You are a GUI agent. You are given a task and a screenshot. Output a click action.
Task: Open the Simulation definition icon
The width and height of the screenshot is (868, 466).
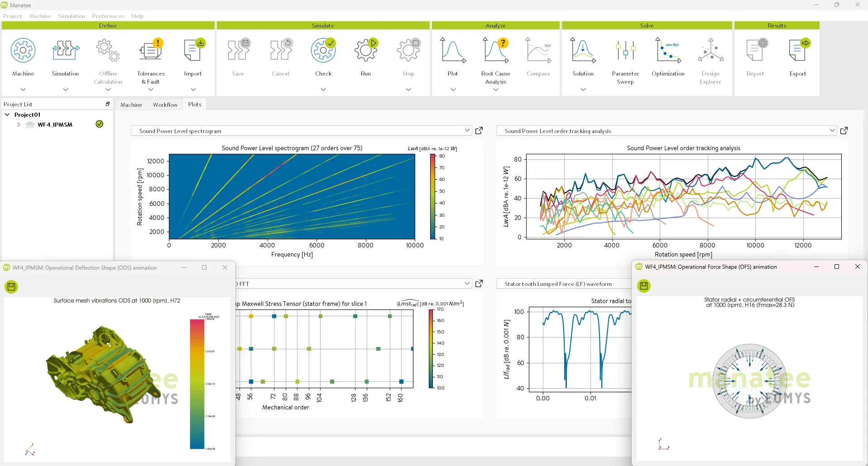66,50
